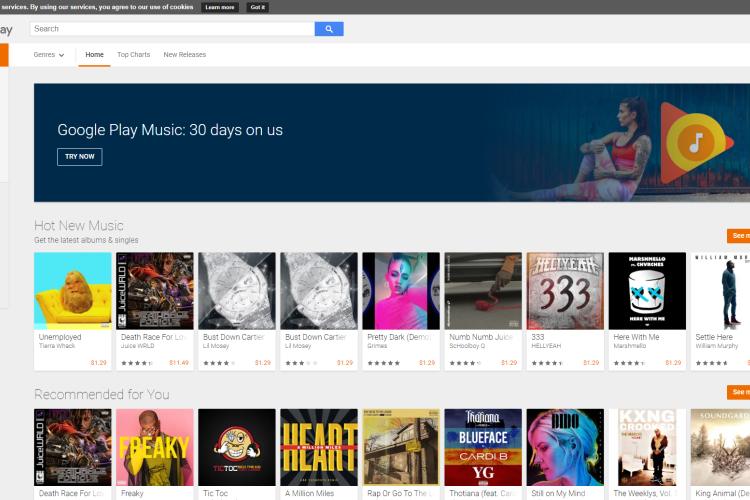The width and height of the screenshot is (750, 500).
Task: Click Juice WRLD artist link in Hot New Music
Action: 137,345
